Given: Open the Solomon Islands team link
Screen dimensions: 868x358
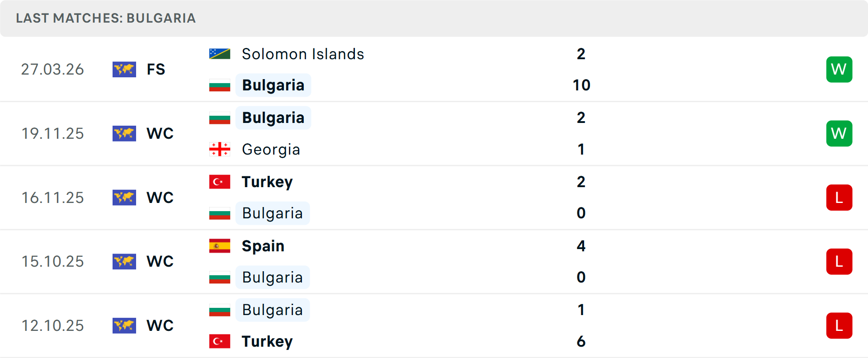Looking at the screenshot, I should click(302, 54).
